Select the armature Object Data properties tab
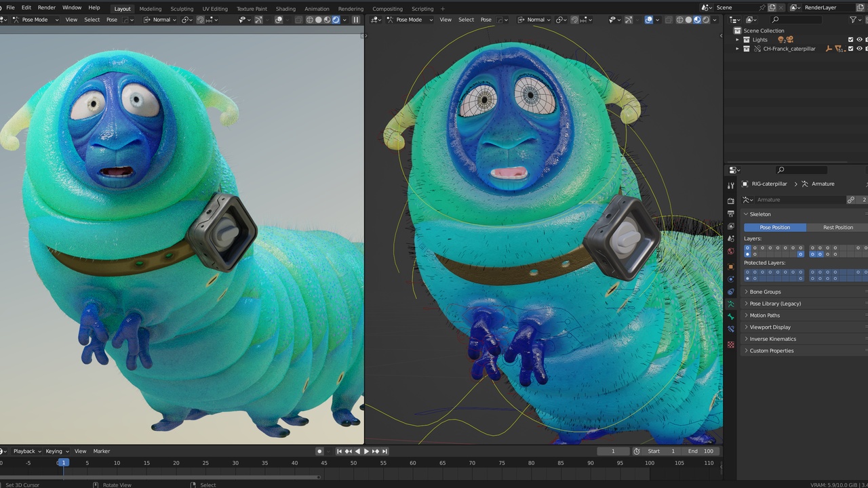Viewport: 868px width, 488px height. coord(731,304)
